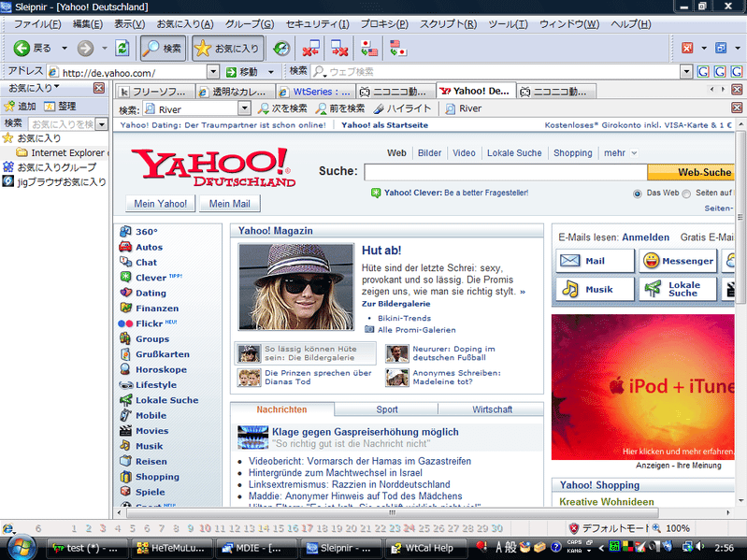Click the woman with hat thumbnail

click(295, 287)
